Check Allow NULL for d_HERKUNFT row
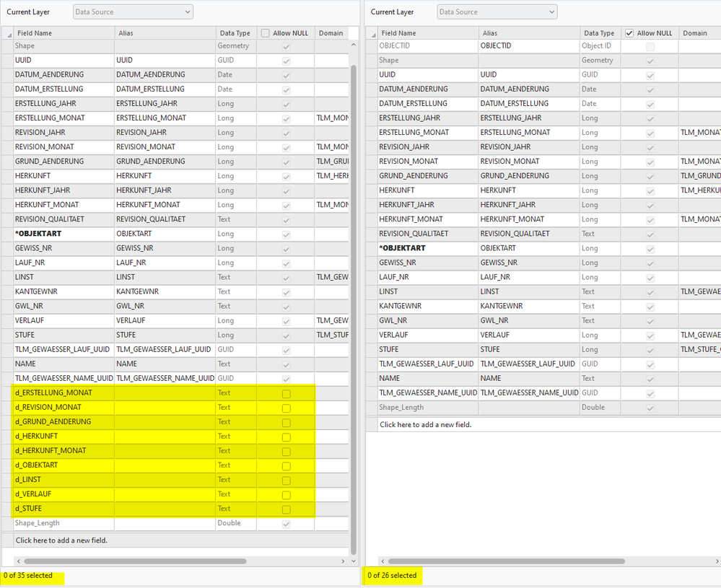Viewport: 721px width, 588px height. click(286, 437)
